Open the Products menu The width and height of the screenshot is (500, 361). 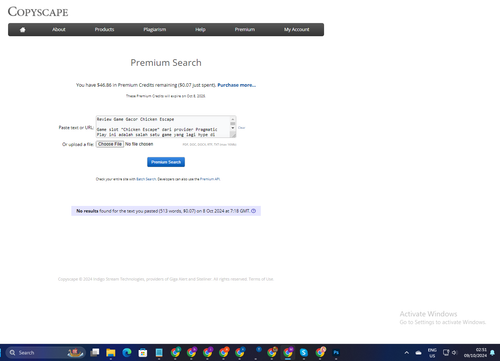coord(104,29)
